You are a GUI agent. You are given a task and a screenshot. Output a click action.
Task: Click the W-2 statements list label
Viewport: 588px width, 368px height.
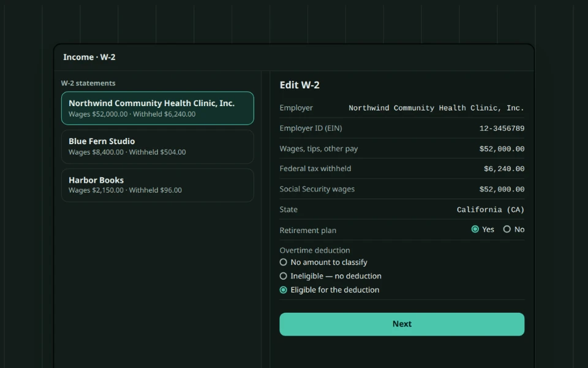click(x=88, y=83)
